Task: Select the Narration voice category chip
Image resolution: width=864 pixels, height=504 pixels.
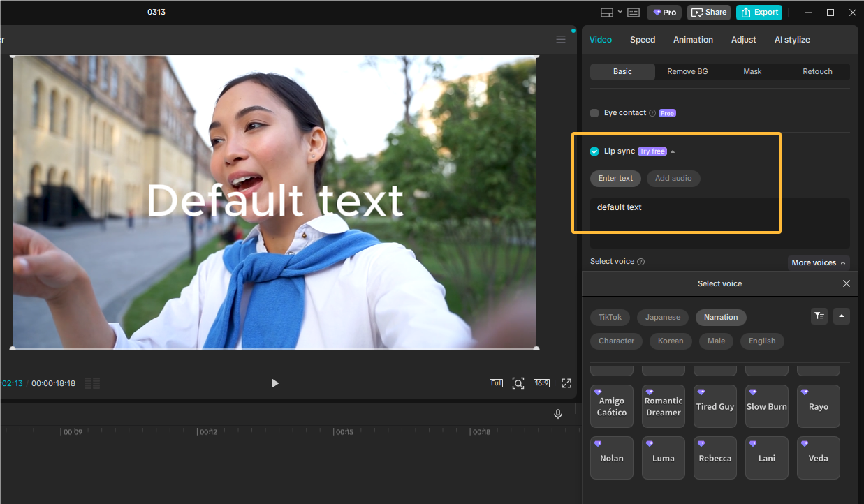Action: click(x=721, y=317)
